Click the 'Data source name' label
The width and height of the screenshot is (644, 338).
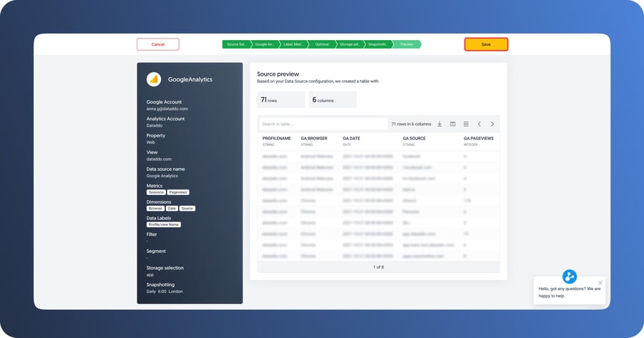[165, 169]
